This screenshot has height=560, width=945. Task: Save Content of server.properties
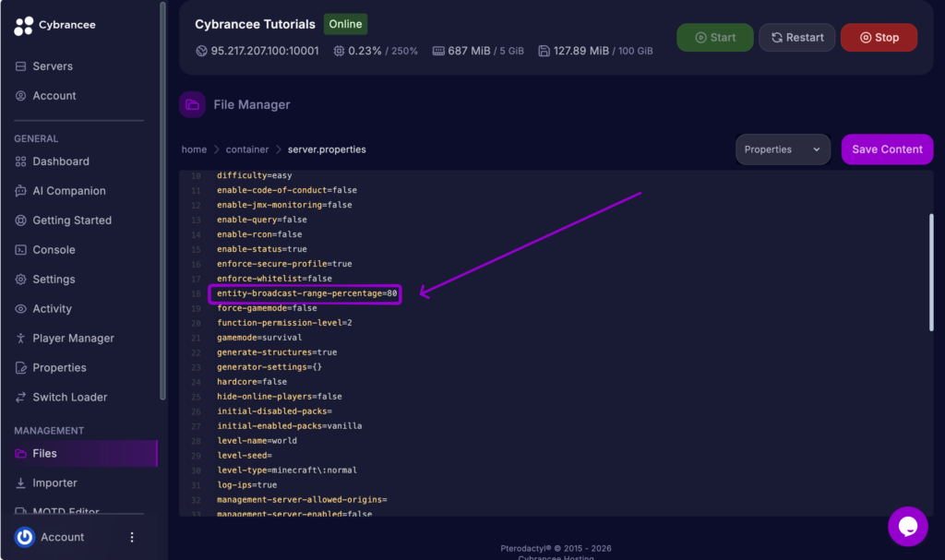click(x=887, y=149)
